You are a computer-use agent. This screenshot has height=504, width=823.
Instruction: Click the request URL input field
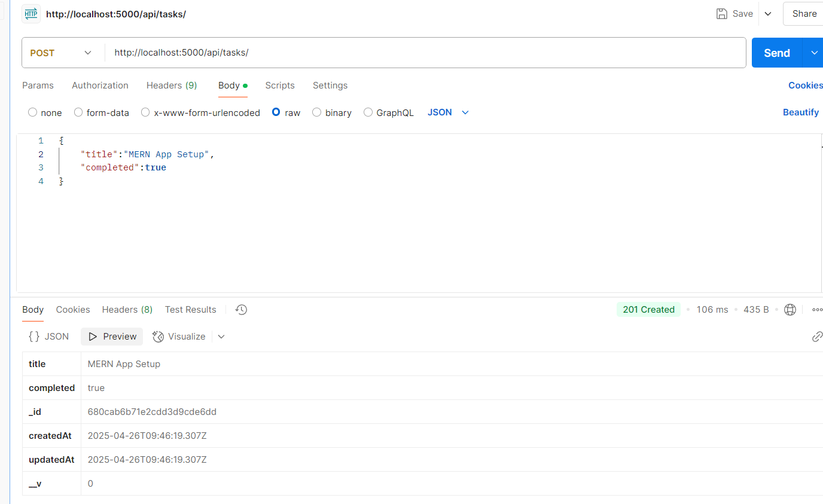coord(359,53)
